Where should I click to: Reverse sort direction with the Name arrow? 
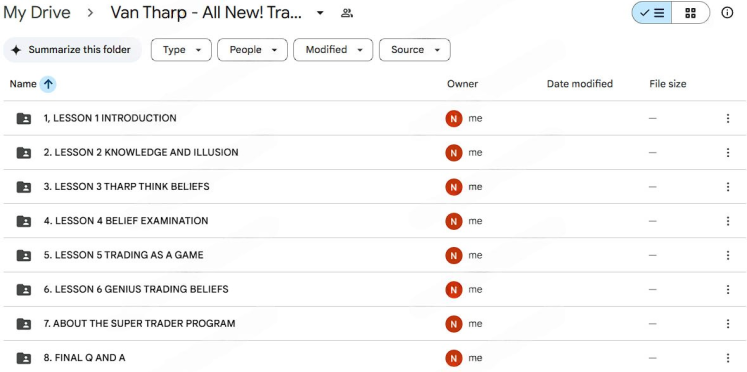[x=48, y=84]
